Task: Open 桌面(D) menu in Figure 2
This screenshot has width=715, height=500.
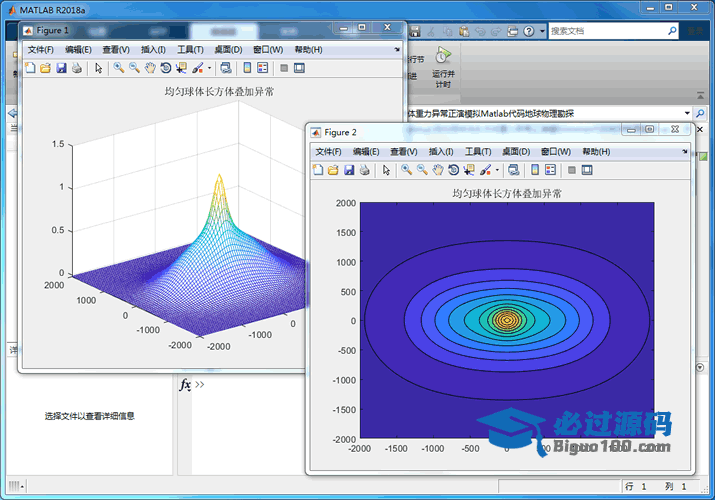Action: 516,152
